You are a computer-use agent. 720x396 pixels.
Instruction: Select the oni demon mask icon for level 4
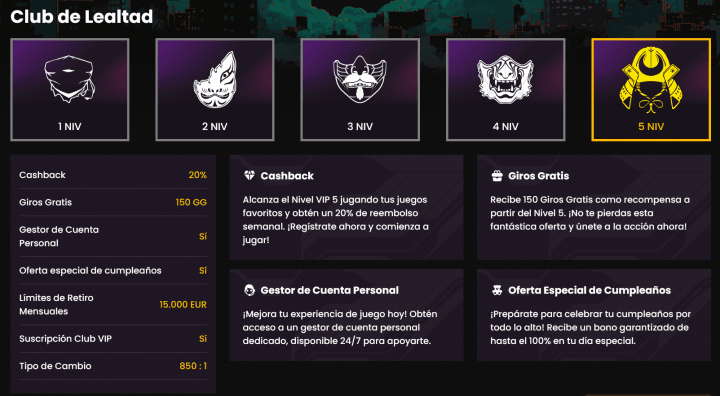[505, 79]
